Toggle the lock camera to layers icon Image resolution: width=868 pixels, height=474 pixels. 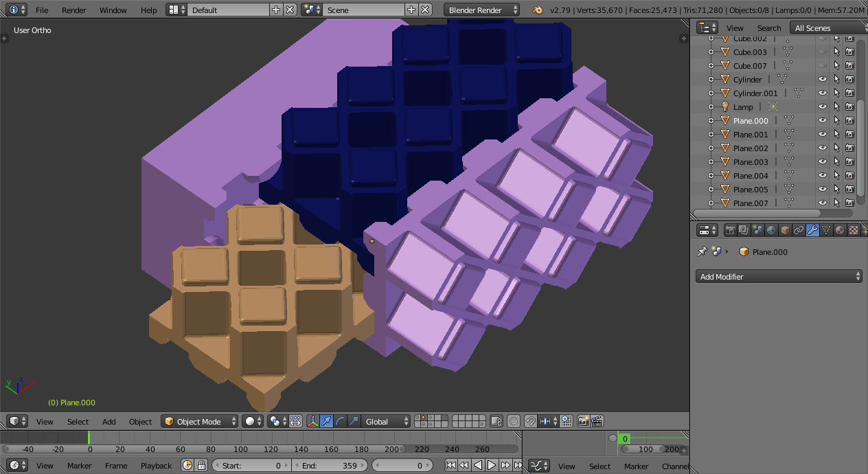coord(497,421)
